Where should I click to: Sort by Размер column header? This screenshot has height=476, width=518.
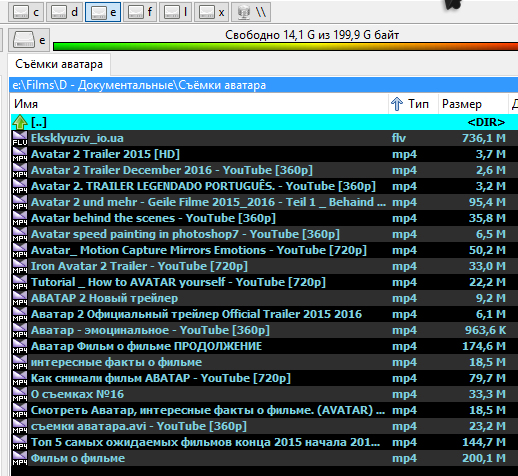[x=473, y=104]
